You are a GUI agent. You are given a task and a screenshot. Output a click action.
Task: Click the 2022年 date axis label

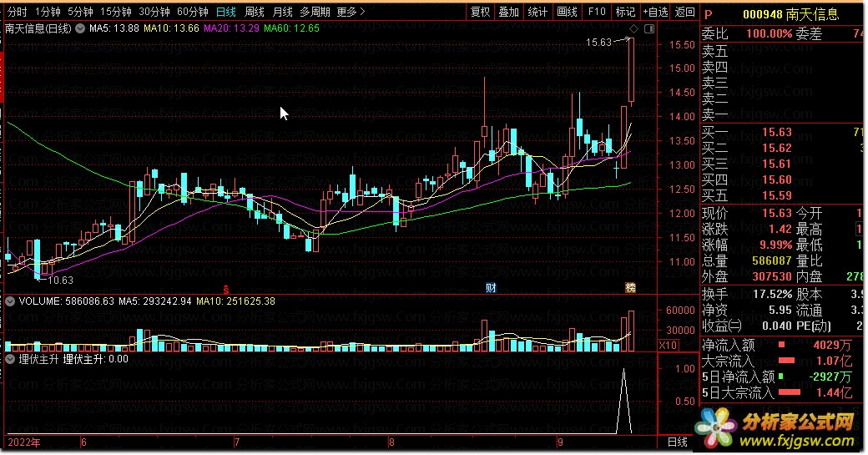pos(24,442)
